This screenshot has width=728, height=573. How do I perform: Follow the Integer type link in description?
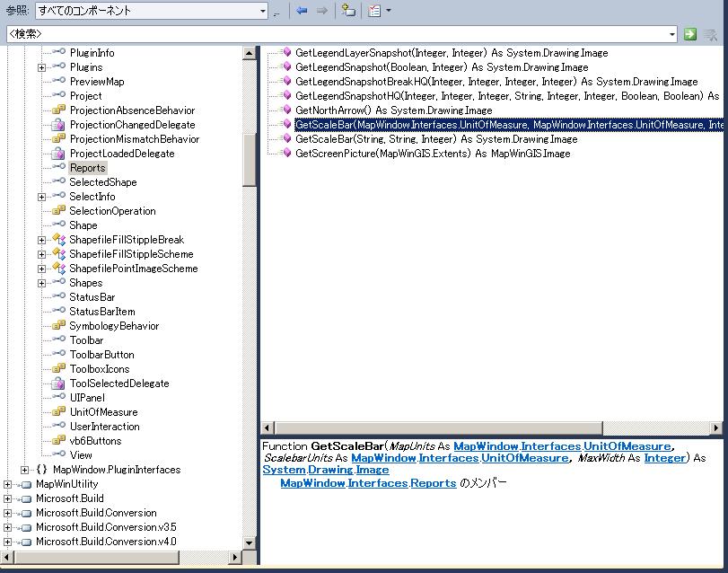coord(664,458)
